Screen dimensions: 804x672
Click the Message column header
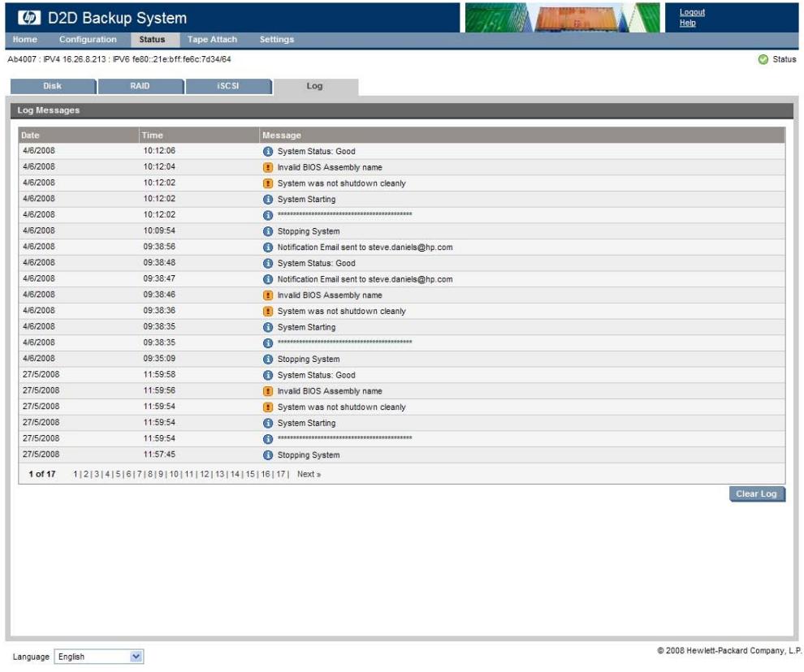522,136
